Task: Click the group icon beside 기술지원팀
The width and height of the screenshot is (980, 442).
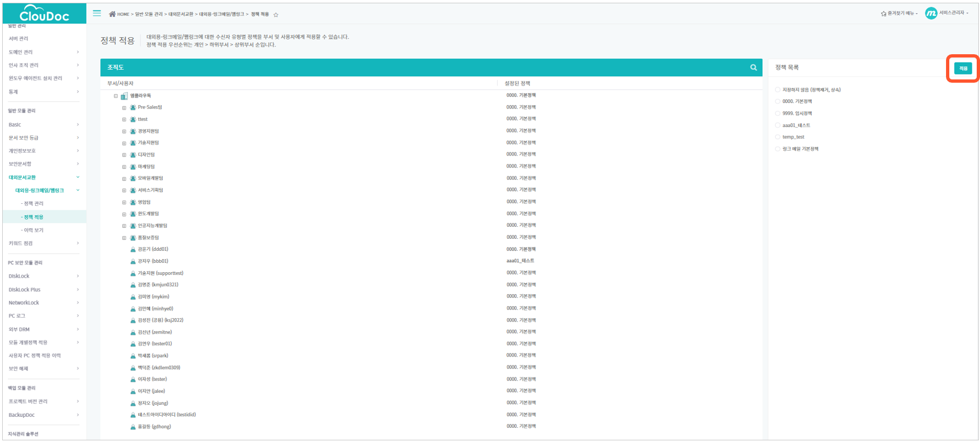Action: click(x=133, y=143)
